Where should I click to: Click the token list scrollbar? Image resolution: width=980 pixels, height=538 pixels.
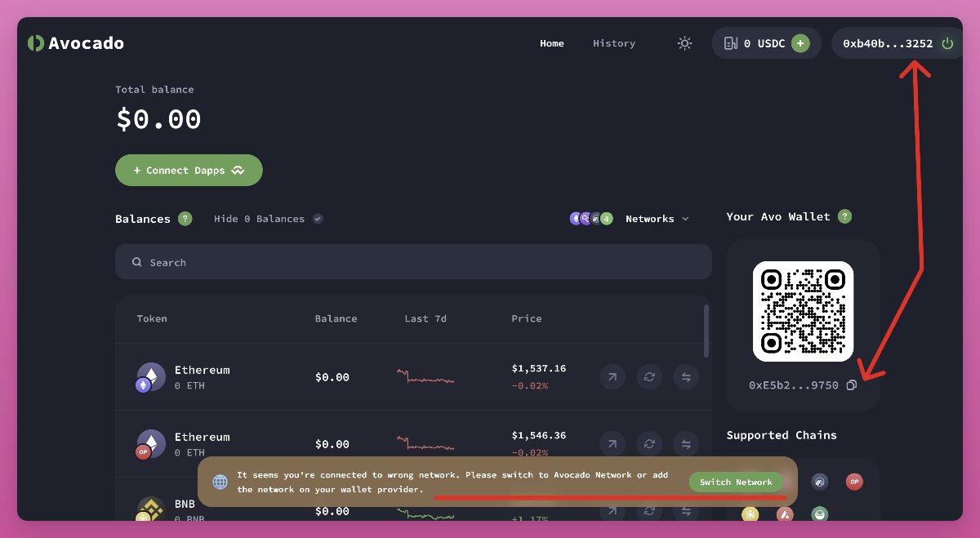707,331
